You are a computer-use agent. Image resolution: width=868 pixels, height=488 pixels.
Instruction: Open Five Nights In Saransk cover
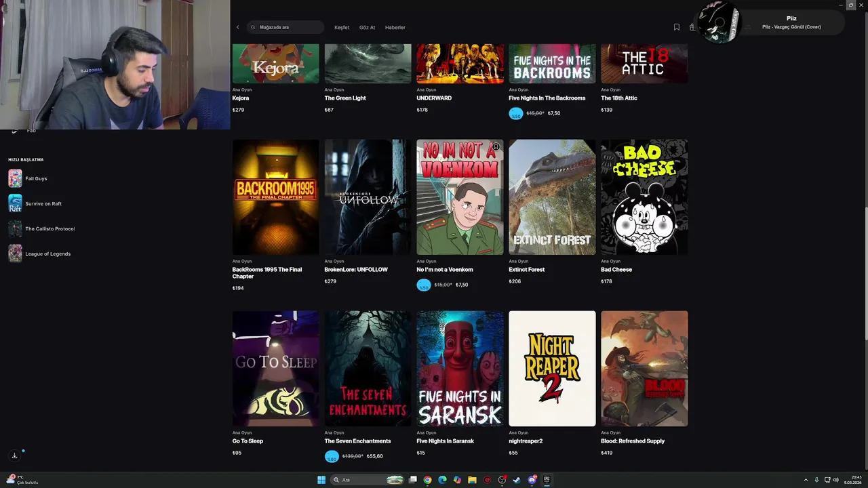pos(460,369)
